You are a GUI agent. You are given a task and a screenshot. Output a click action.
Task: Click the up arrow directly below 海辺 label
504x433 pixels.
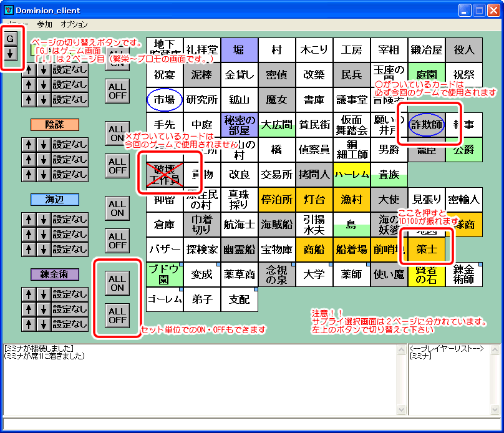coord(29,220)
